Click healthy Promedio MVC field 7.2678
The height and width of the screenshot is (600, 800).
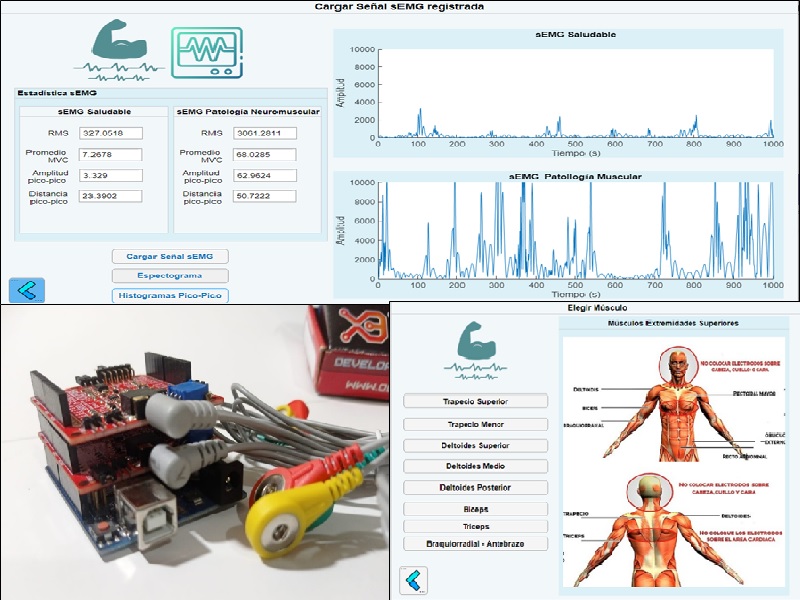click(x=111, y=155)
